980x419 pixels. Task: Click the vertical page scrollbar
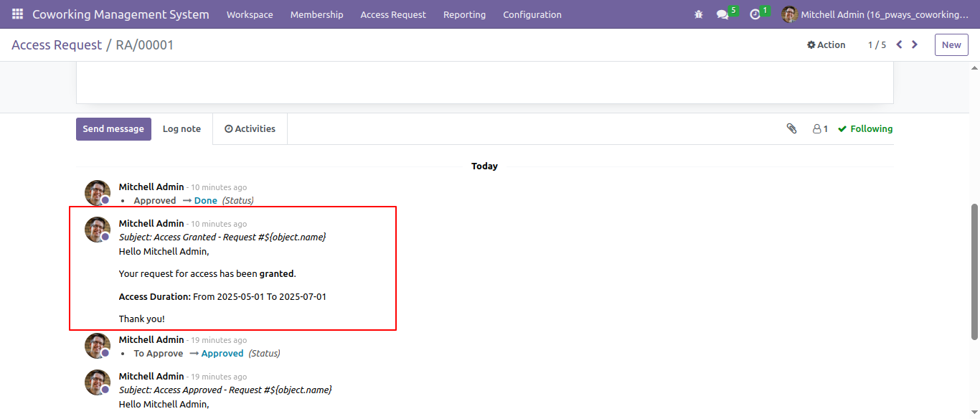(974, 271)
